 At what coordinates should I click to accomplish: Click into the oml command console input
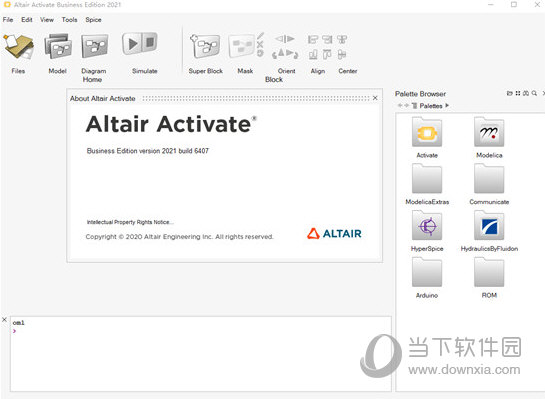(201, 354)
